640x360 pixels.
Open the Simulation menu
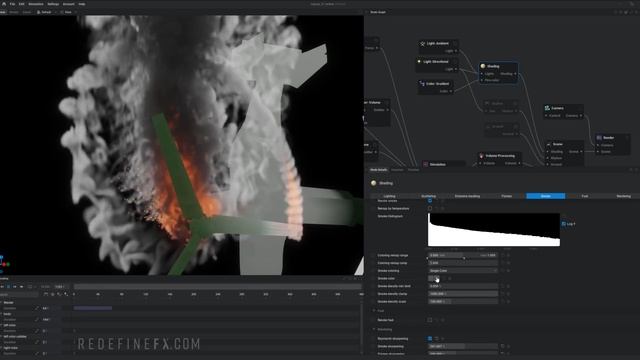(x=36, y=4)
